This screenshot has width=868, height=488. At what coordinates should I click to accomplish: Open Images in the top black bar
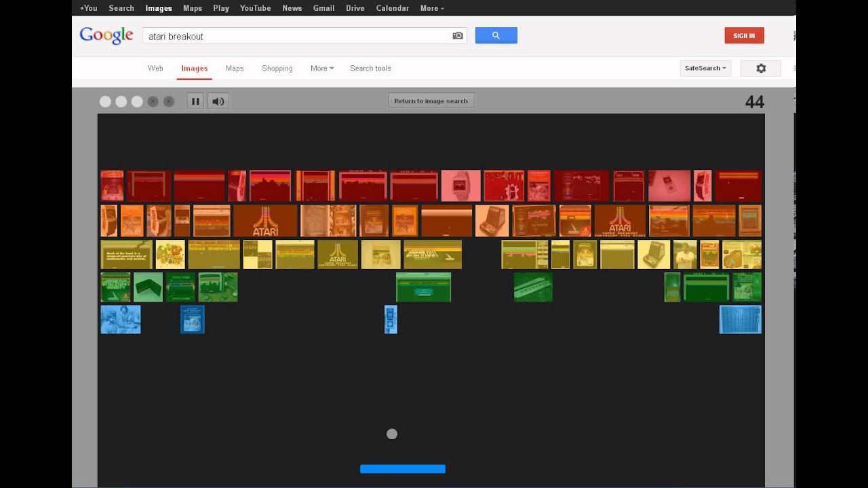pos(159,8)
